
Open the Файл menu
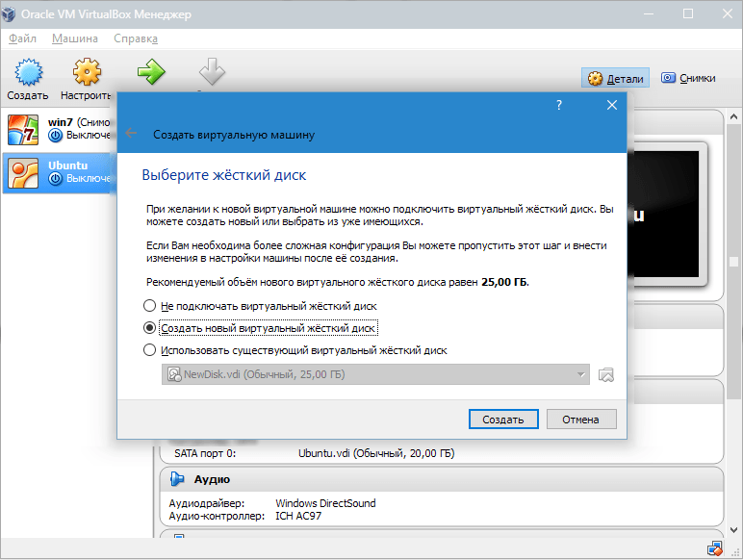click(22, 38)
